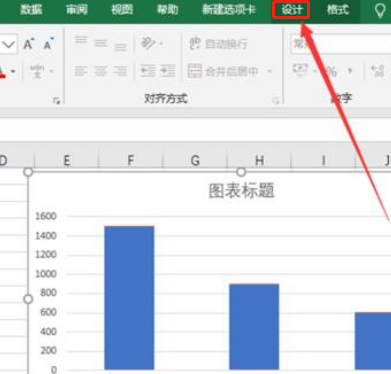Increase decimal places
The image size is (391, 374).
(378, 71)
